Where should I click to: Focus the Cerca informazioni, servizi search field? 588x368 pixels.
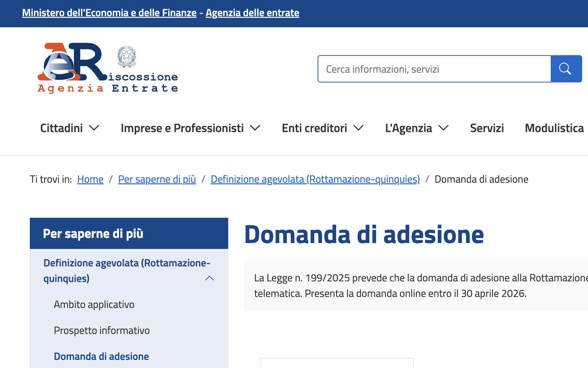coord(434,69)
